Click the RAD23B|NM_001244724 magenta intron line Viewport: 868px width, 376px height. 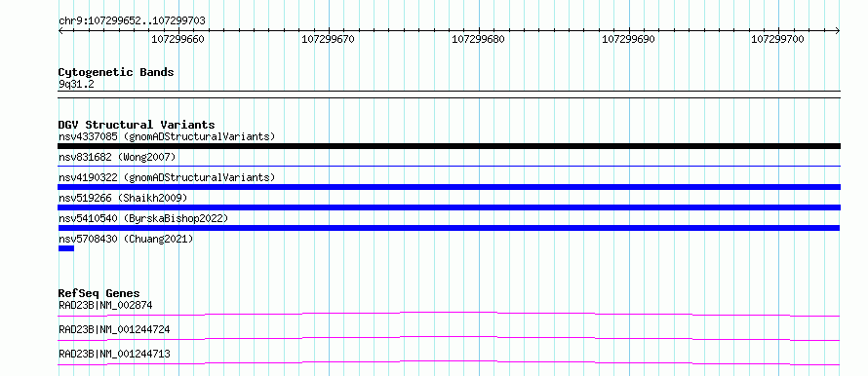[x=449, y=338]
